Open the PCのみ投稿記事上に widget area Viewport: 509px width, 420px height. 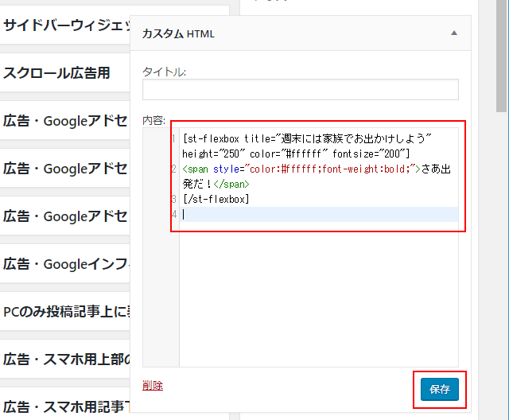click(x=66, y=311)
